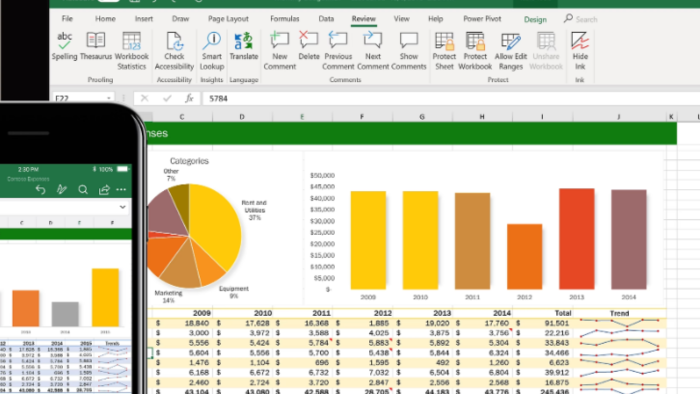Image resolution: width=700 pixels, height=394 pixels.
Task: Click Show Comments
Action: (x=408, y=51)
